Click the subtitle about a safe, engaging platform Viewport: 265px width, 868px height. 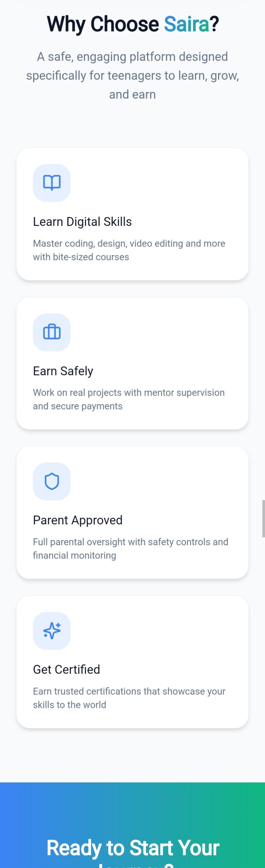coord(132,75)
